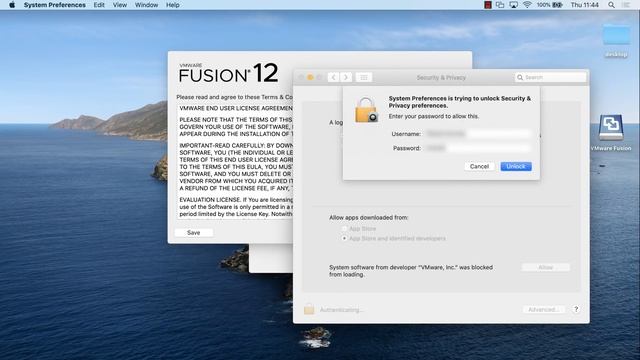
Task: Click the Password field in unlock dialog
Action: tap(478, 148)
